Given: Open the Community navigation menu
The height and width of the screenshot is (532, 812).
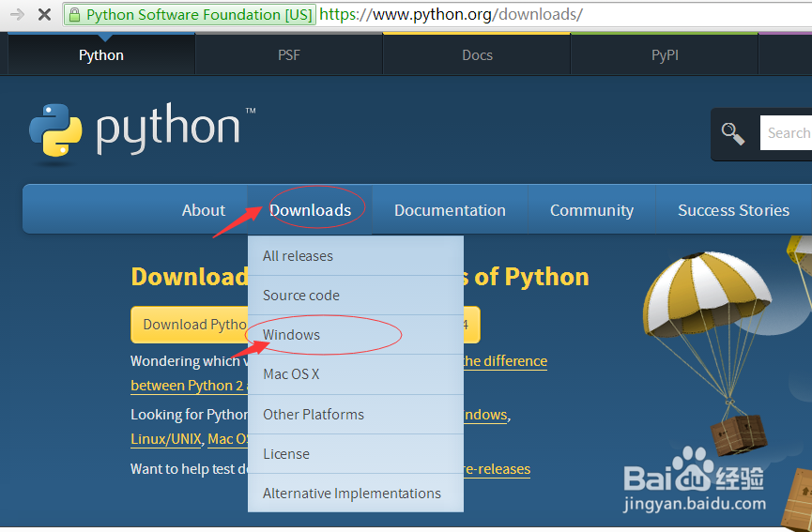Looking at the screenshot, I should click(591, 210).
